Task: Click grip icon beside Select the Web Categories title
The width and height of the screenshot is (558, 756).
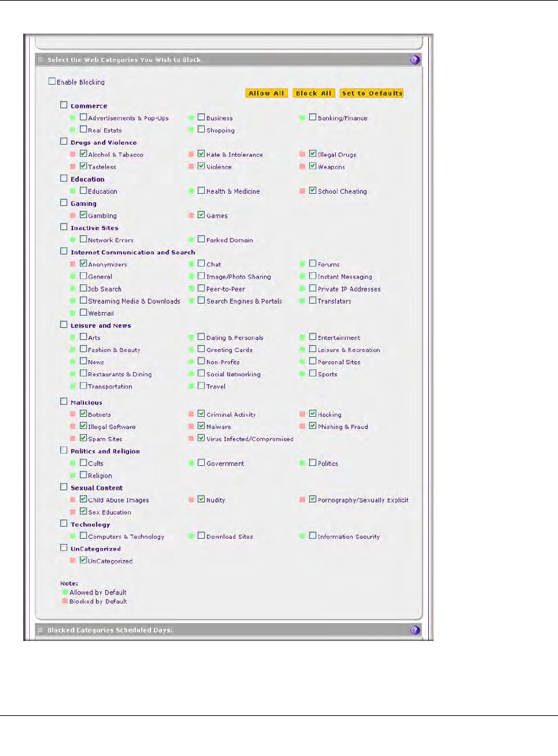Action: pos(41,60)
